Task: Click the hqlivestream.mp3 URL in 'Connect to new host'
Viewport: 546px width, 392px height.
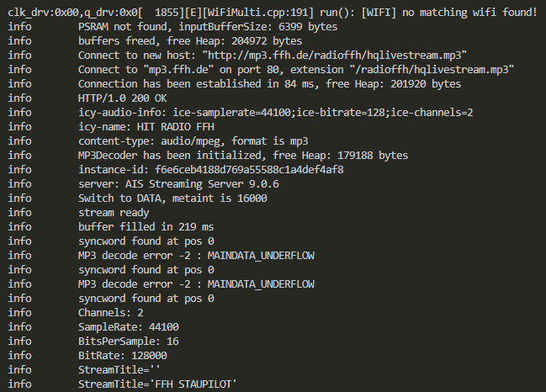Action: click(335, 56)
